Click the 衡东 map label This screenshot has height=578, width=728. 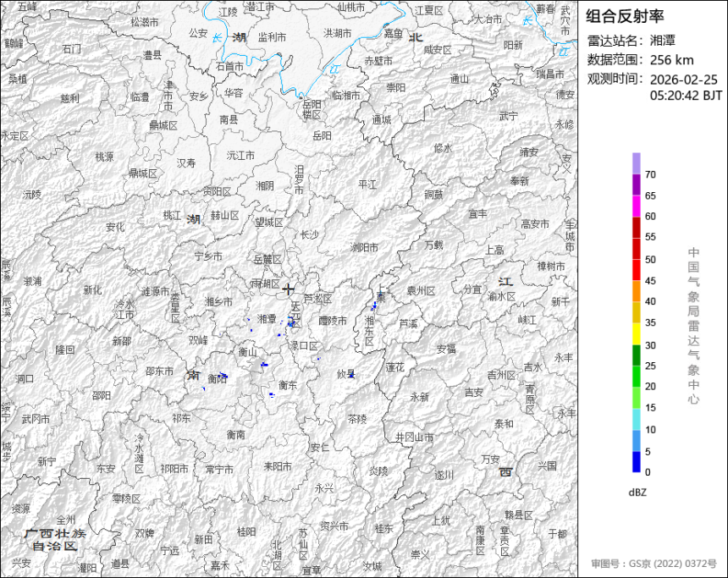(x=288, y=385)
